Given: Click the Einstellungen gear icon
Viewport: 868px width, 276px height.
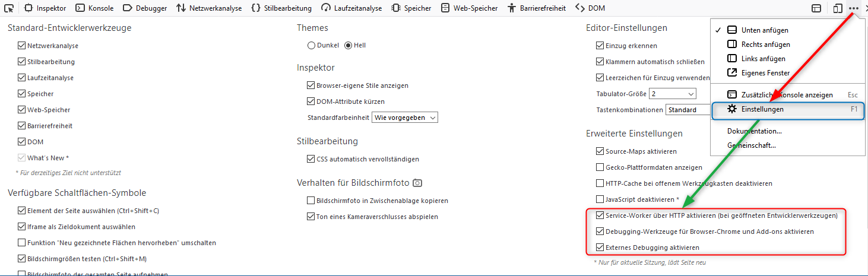Looking at the screenshot, I should pyautogui.click(x=732, y=109).
